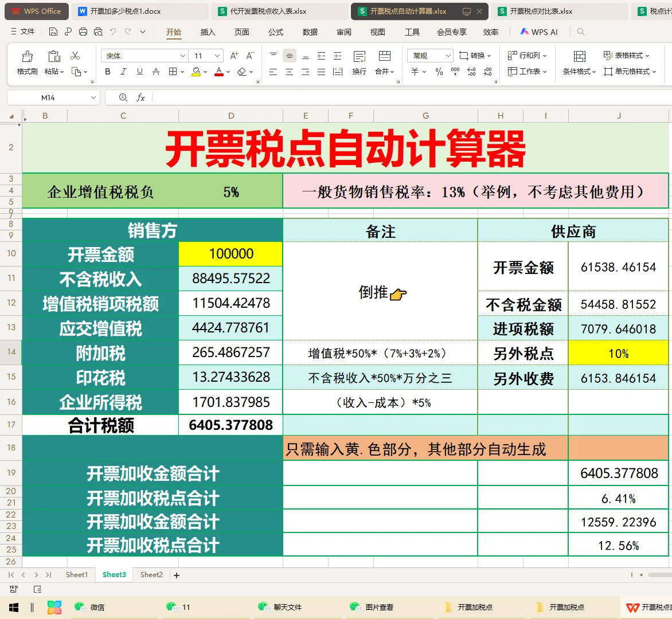Add a new sheet with plus button

pos(177,575)
